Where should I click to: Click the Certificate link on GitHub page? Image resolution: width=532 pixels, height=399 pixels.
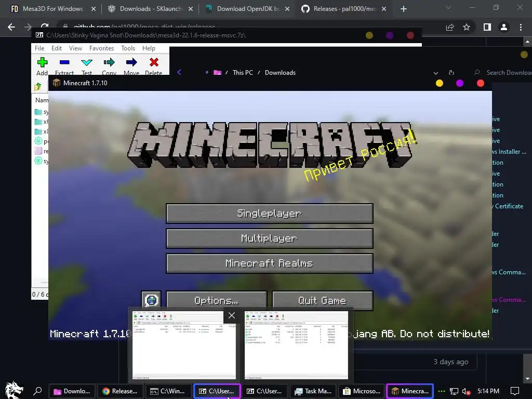pos(509,206)
